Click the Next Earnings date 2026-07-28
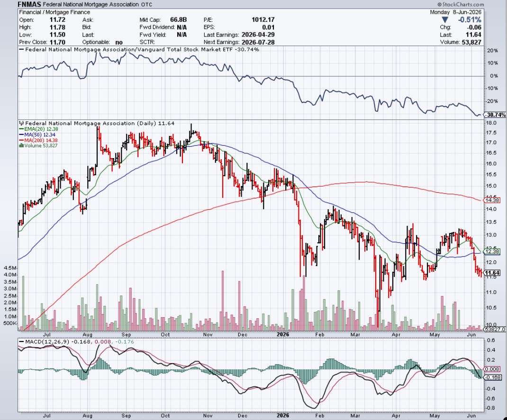Viewport: 507px width, 420px height. 258,42
